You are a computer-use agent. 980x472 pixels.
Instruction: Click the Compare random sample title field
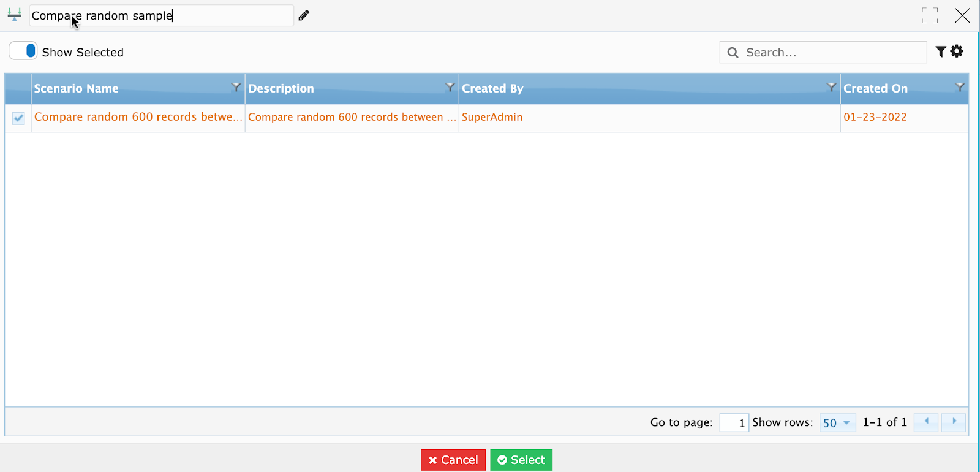tap(162, 15)
